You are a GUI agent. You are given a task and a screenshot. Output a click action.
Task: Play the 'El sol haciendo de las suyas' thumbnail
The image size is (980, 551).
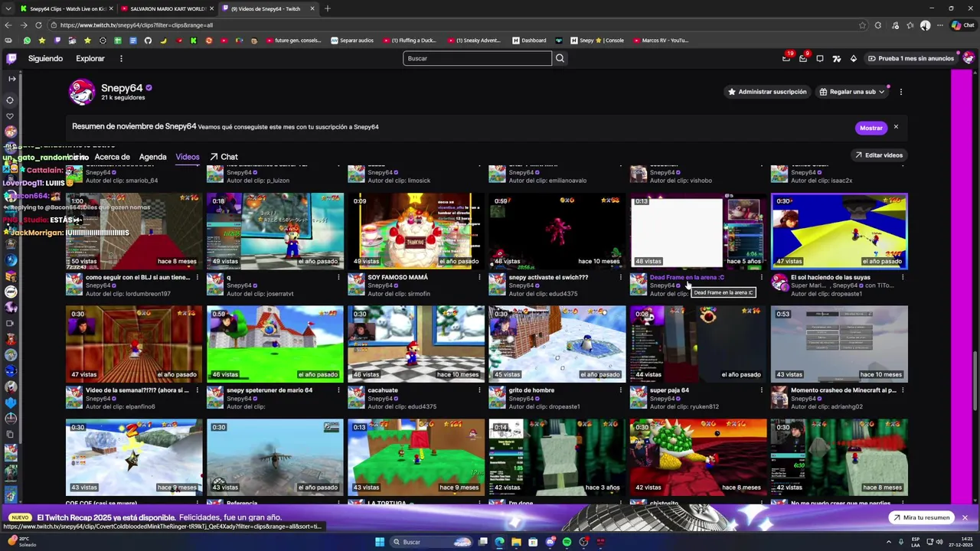[x=839, y=230]
